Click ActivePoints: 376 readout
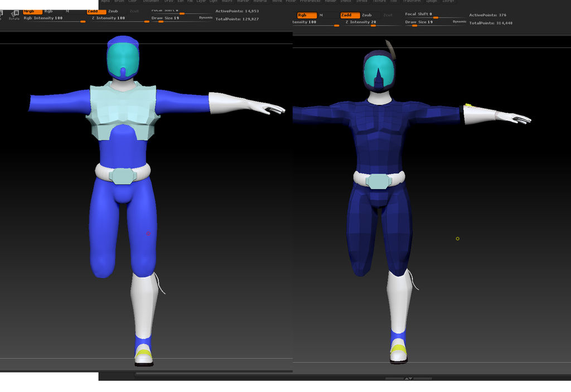This screenshot has height=392, width=571. point(487,15)
